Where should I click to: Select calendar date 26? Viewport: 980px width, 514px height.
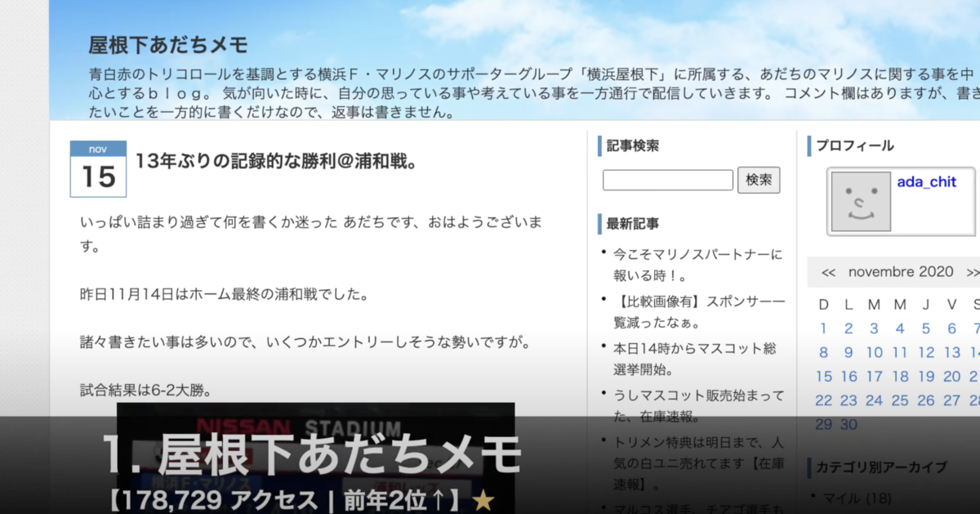[926, 400]
